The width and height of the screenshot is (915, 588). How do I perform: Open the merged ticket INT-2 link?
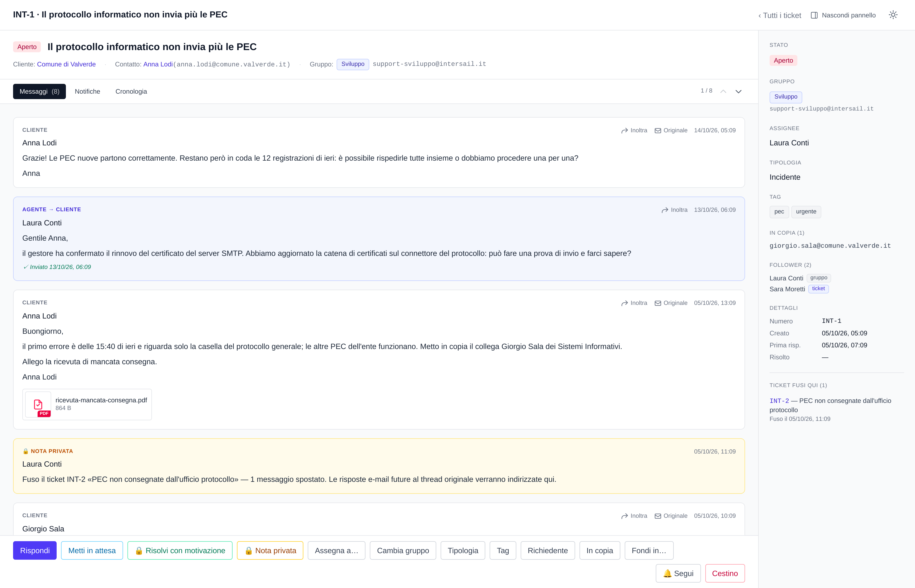[x=779, y=400]
